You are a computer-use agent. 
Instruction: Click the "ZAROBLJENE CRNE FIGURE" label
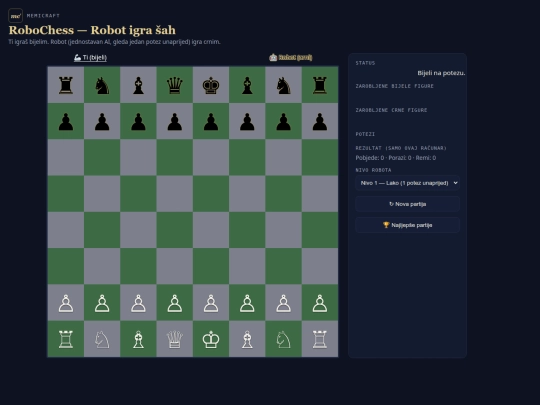tap(391, 110)
